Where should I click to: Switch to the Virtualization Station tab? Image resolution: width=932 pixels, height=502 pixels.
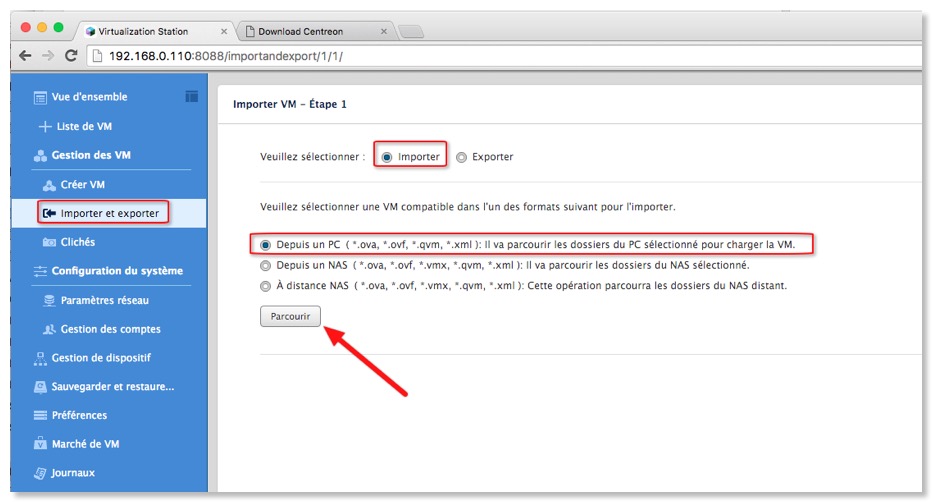coord(155,31)
